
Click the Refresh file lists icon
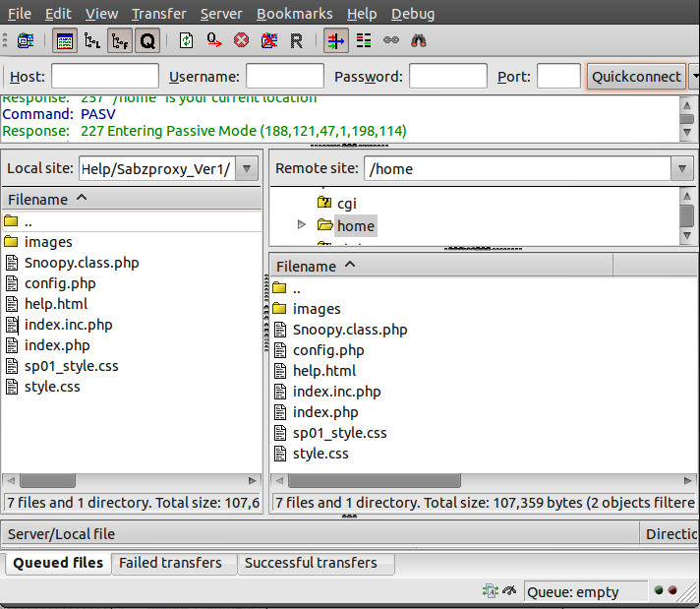tap(187, 41)
